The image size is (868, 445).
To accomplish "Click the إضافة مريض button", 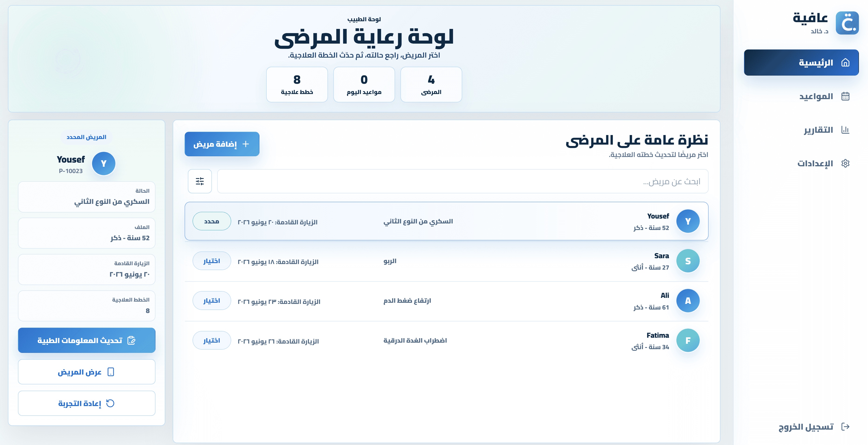I will [x=222, y=144].
